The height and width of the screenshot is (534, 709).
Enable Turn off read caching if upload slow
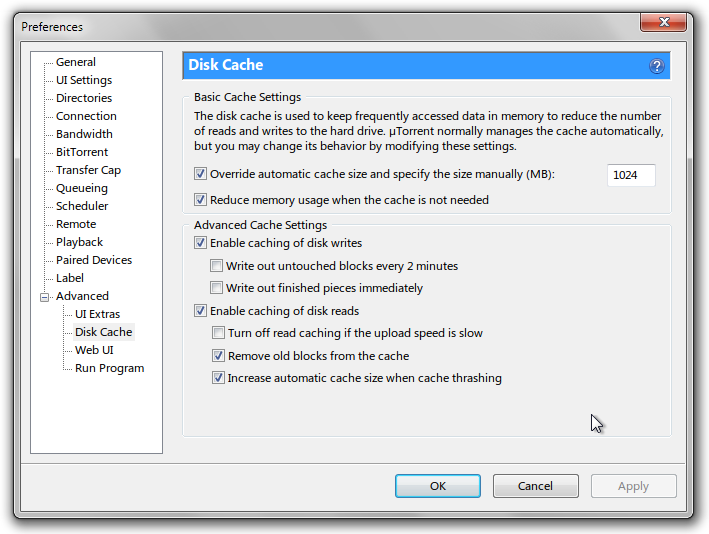218,333
